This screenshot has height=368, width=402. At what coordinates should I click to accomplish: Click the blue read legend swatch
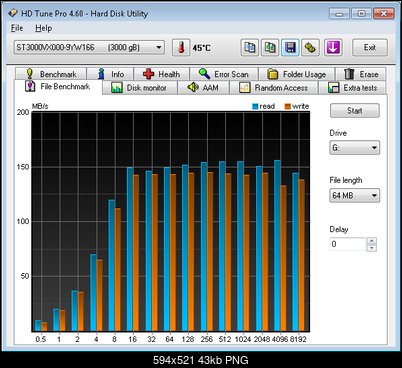tap(255, 106)
